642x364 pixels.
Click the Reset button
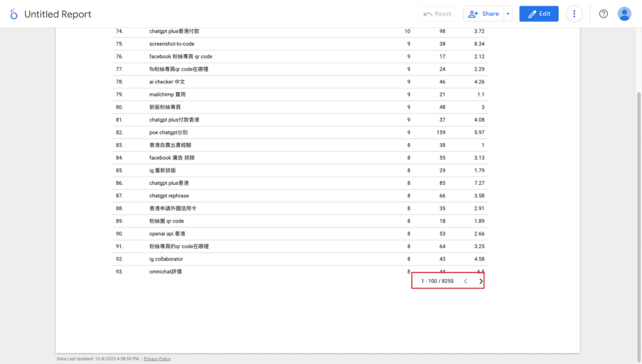[x=437, y=14]
